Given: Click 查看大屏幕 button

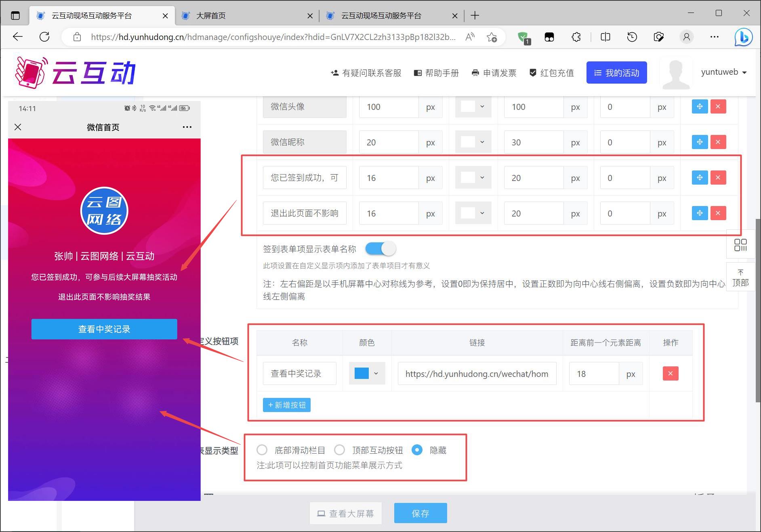Looking at the screenshot, I should point(346,513).
